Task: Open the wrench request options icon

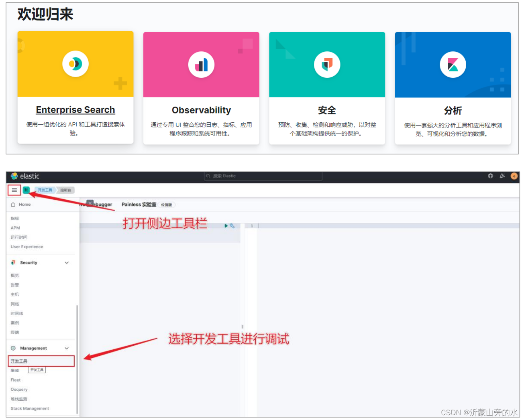Action: pyautogui.click(x=232, y=226)
